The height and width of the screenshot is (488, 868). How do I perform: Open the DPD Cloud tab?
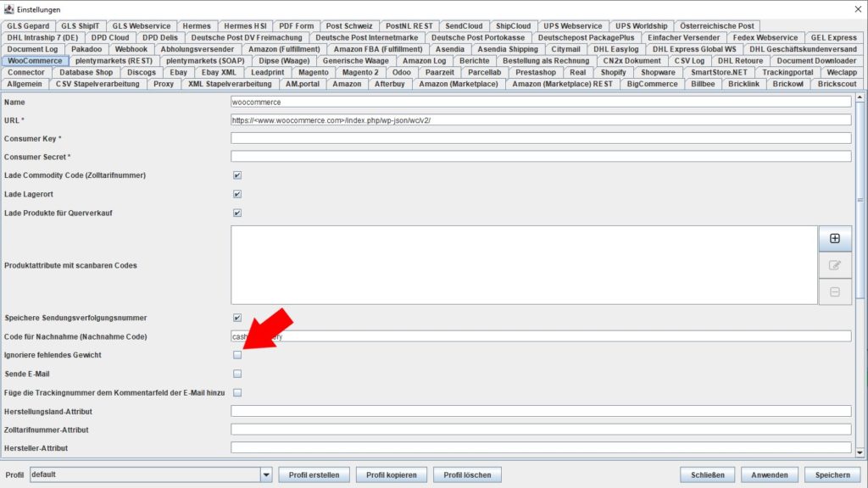(110, 37)
